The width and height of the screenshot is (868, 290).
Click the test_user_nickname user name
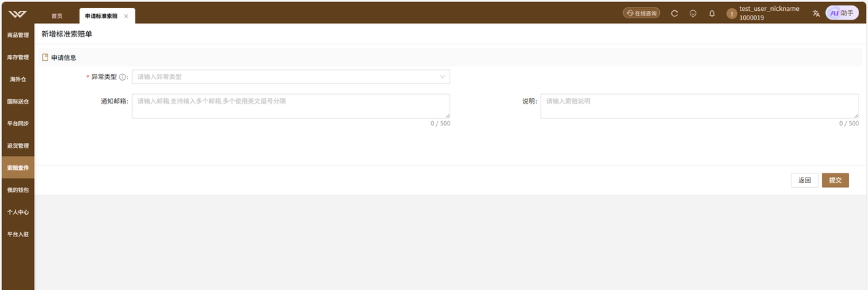[x=769, y=9]
